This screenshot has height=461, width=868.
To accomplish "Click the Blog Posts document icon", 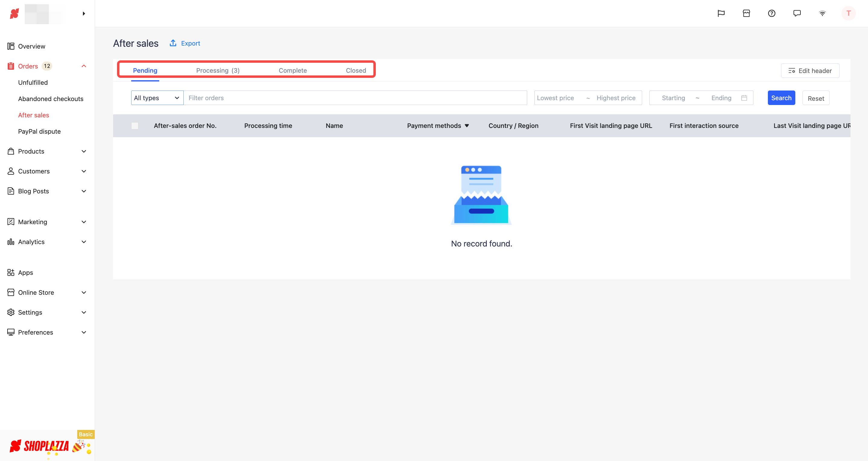I will (x=11, y=191).
